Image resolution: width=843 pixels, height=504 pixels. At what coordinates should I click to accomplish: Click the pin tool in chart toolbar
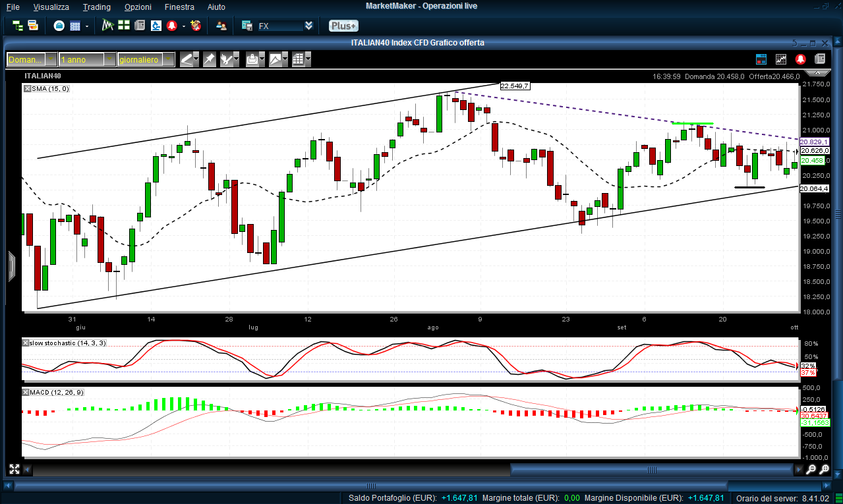[209, 59]
